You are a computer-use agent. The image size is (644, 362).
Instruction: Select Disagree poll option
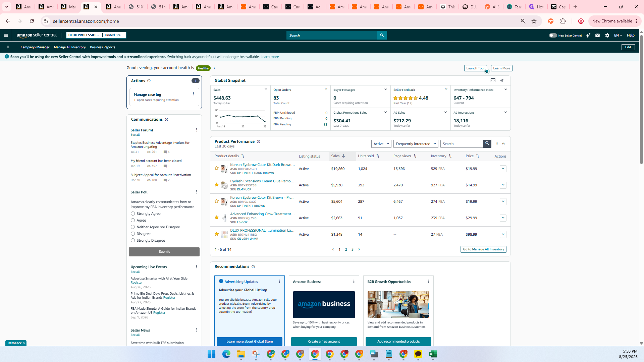point(133,234)
